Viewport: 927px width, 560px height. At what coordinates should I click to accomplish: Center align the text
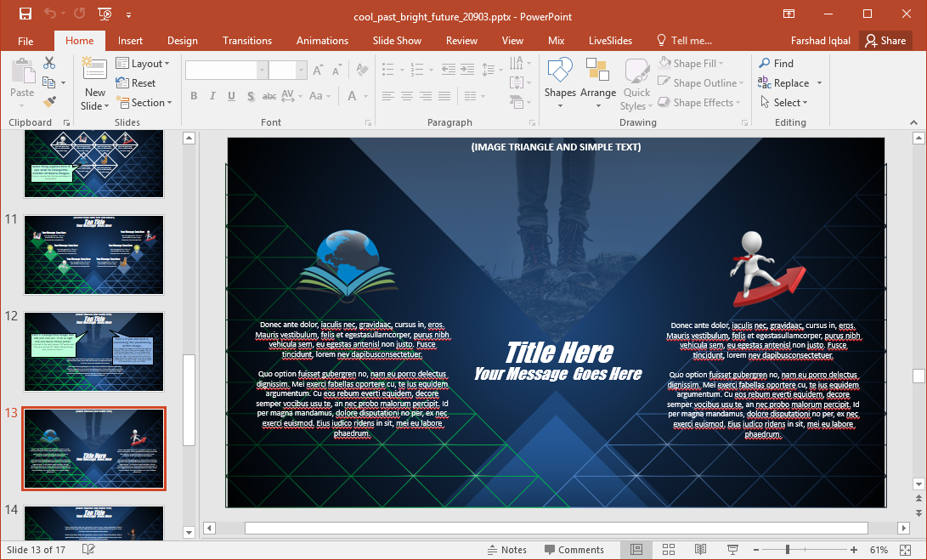tap(407, 96)
